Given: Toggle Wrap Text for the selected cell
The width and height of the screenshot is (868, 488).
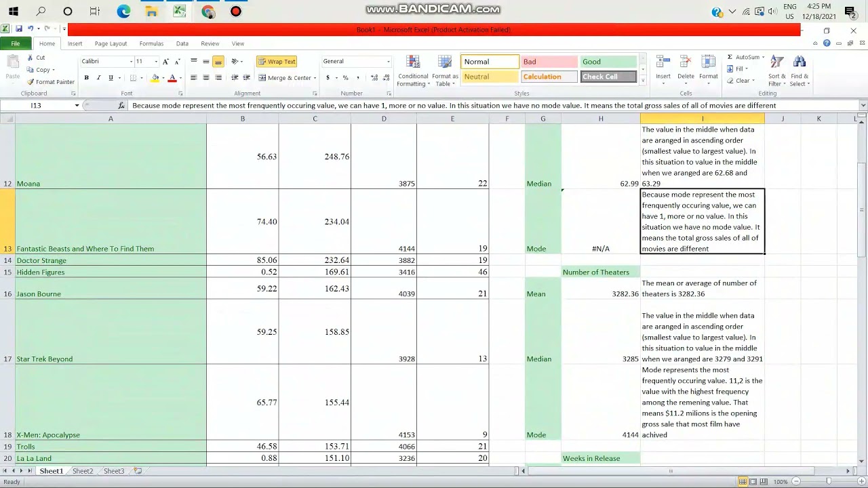Looking at the screenshot, I should pos(276,61).
